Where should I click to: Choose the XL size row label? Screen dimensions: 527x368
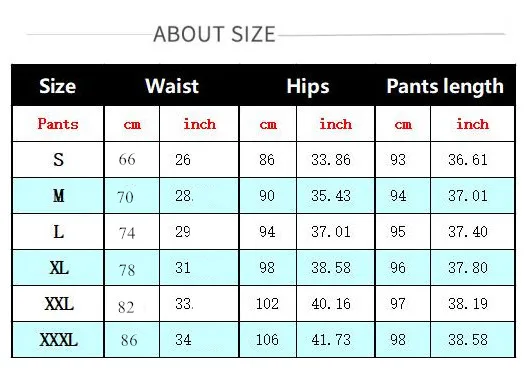click(x=59, y=268)
